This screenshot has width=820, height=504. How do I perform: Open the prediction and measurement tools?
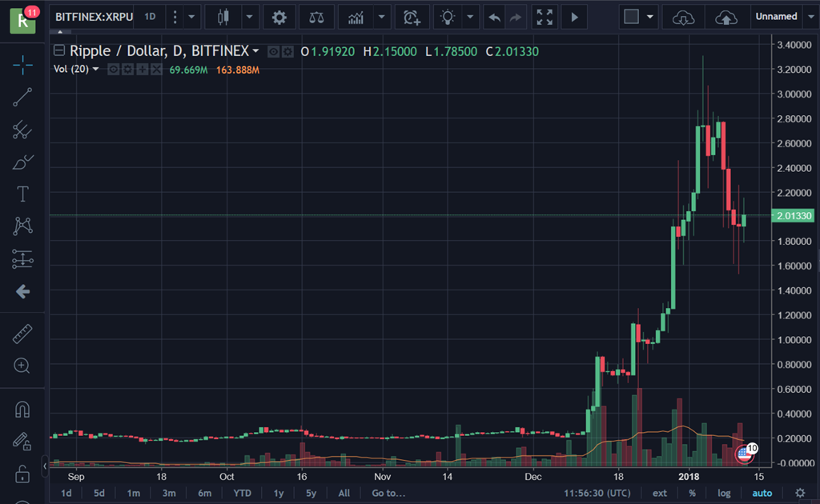click(22, 258)
